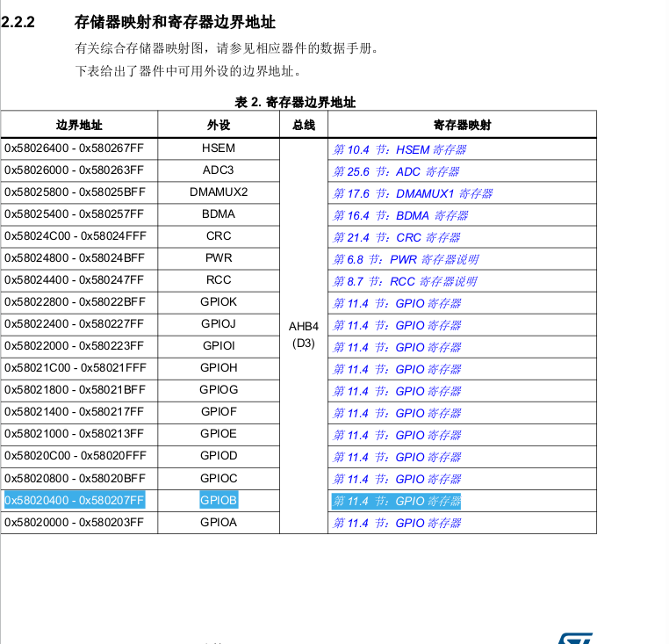Select the address 0x58022800 - 0x58022BFF
The height and width of the screenshot is (644, 669).
(x=76, y=302)
